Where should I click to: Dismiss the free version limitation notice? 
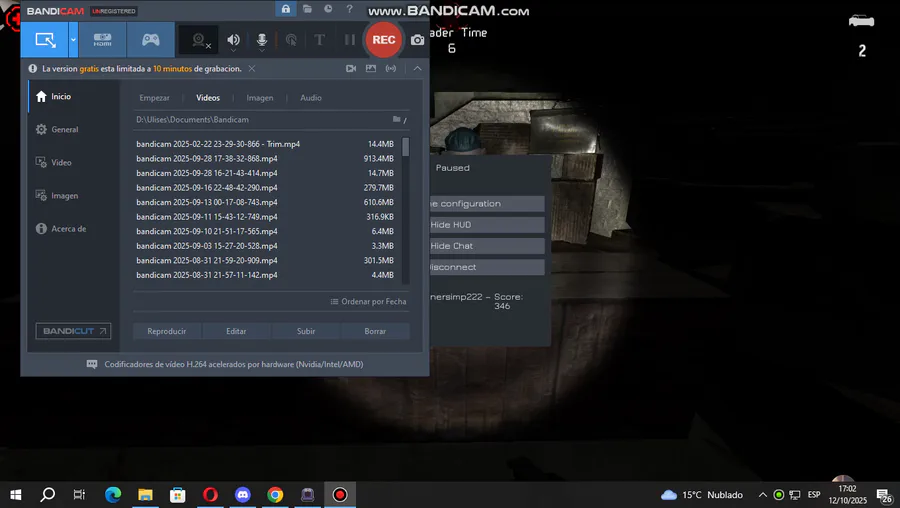pos(251,68)
